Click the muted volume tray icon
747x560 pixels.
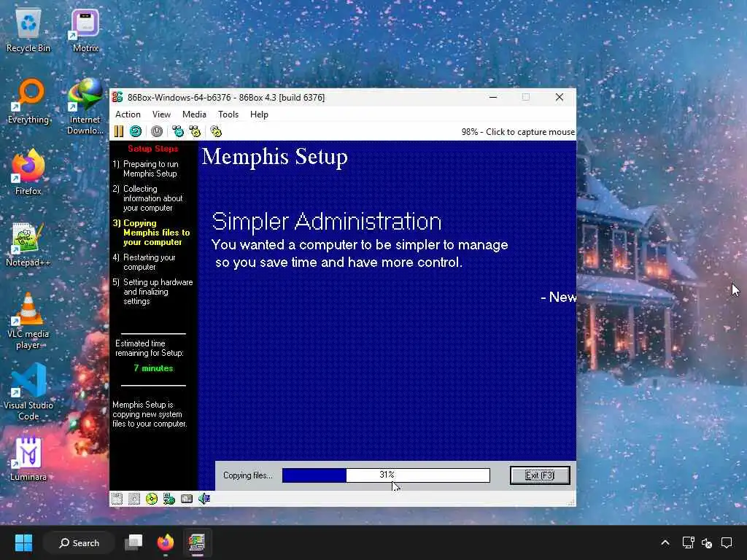[707, 542]
